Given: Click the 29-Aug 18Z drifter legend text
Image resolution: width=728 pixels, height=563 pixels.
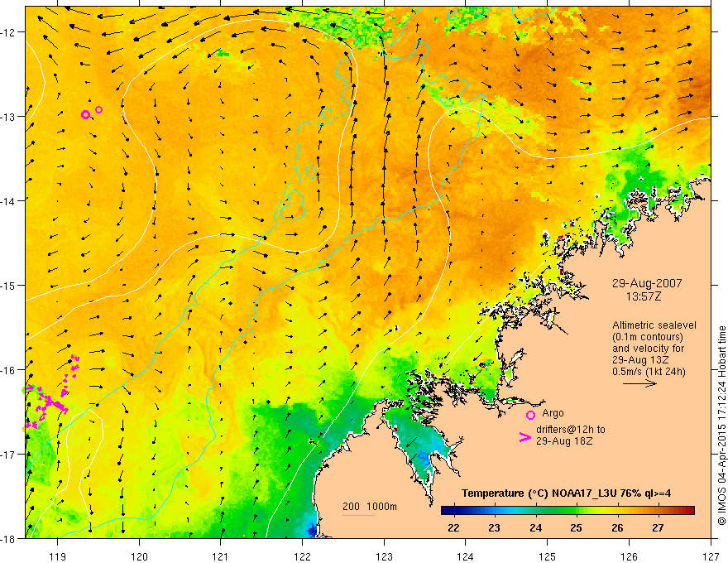Looking at the screenshot, I should (x=564, y=440).
